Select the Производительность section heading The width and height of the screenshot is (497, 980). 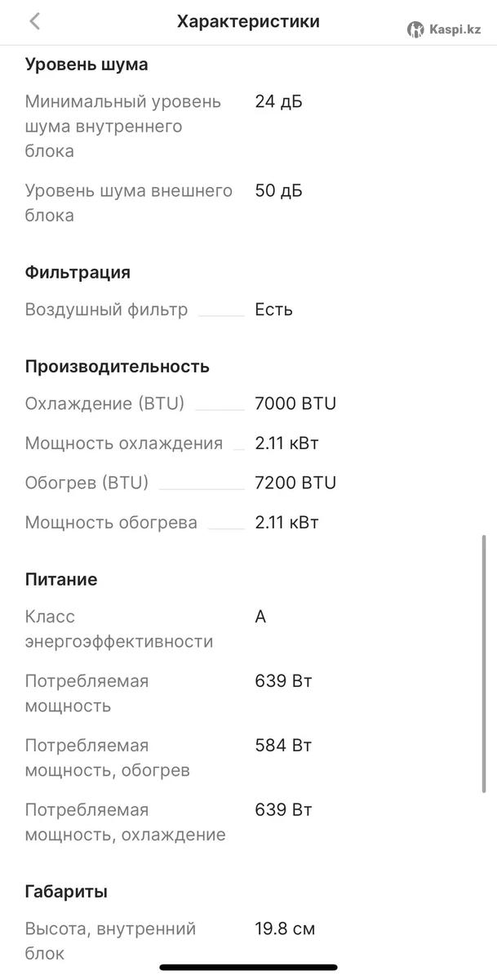(118, 366)
